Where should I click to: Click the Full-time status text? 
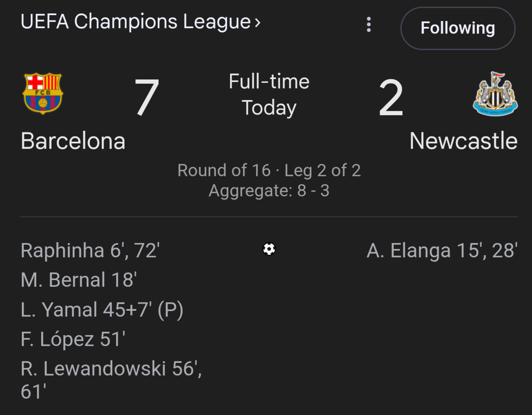pyautogui.click(x=269, y=82)
